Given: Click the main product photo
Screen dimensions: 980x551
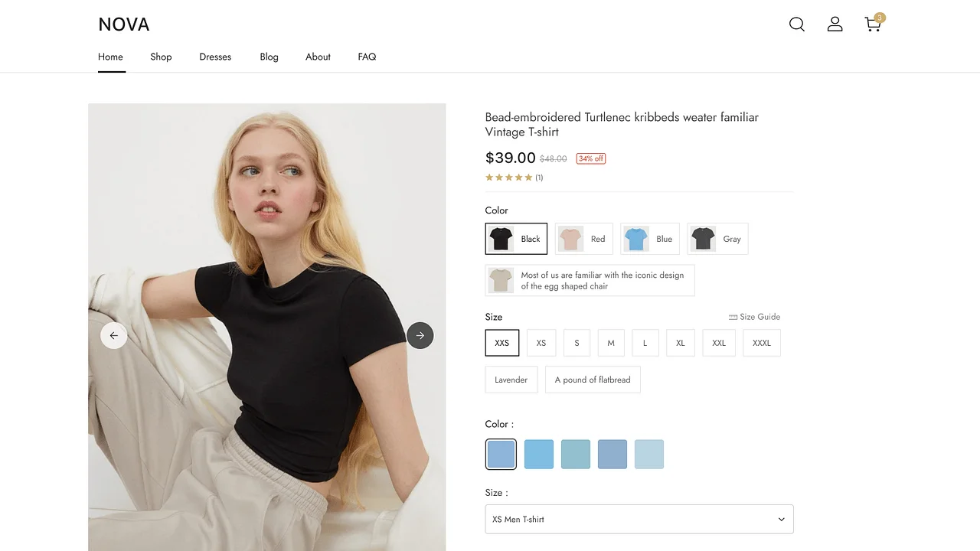Looking at the screenshot, I should [x=266, y=230].
